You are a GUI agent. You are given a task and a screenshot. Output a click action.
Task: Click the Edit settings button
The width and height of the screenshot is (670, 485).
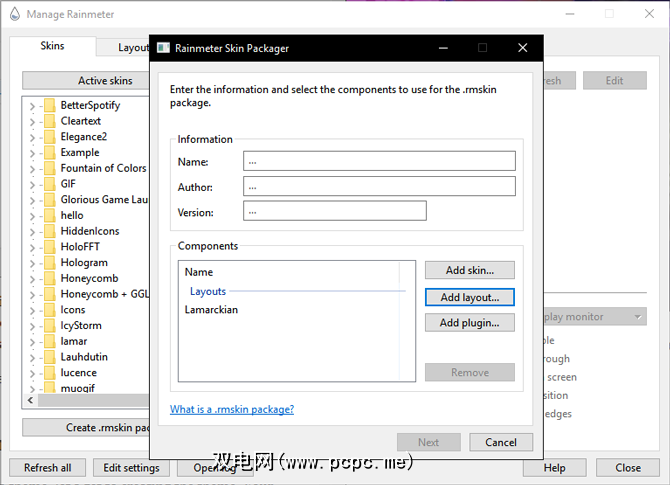tap(131, 468)
